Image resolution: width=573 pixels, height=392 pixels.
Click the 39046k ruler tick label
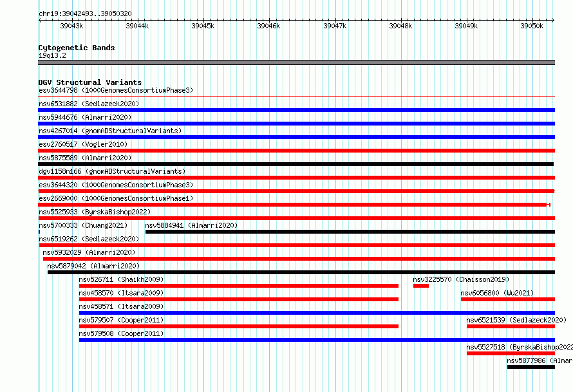268,26
